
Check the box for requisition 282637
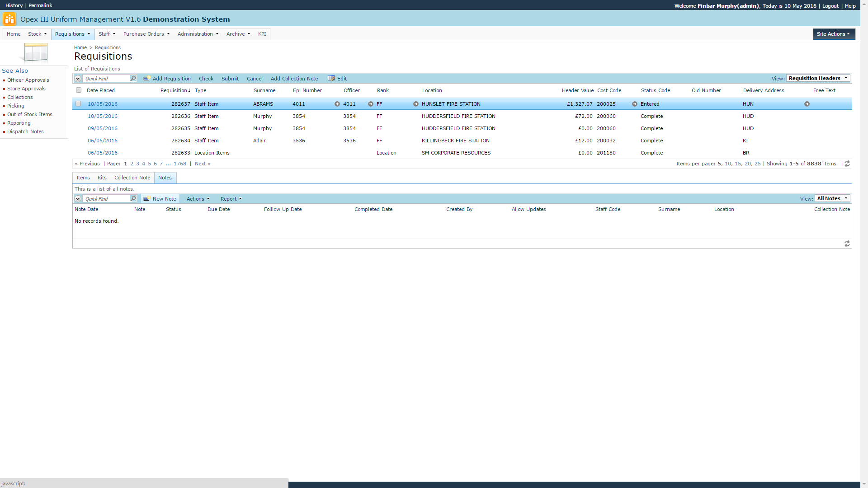[78, 104]
